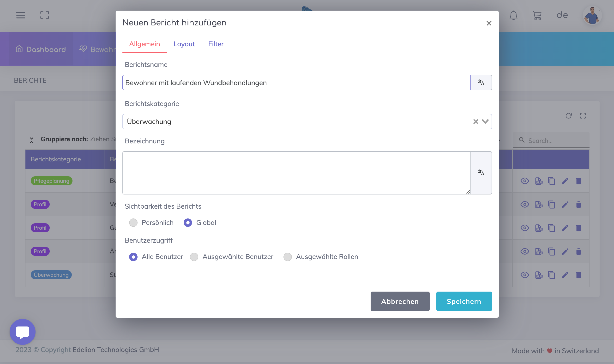This screenshot has height=364, width=614.
Task: Click the translate icon beside Bezeichnung textarea
Action: click(x=481, y=172)
